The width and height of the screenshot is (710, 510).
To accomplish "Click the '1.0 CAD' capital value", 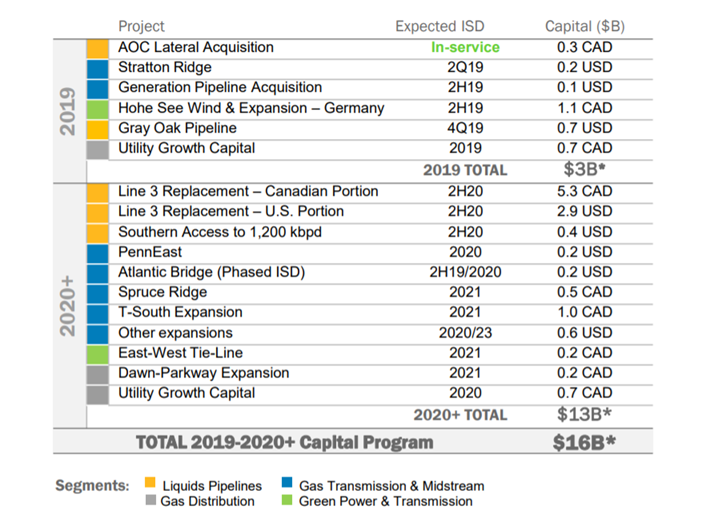I will (585, 313).
